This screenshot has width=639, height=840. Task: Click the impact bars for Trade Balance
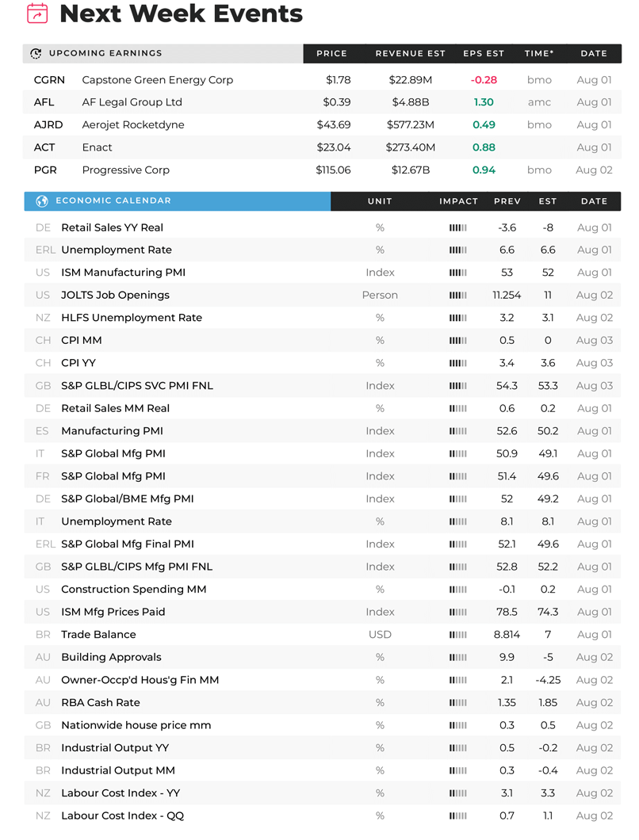pyautogui.click(x=457, y=635)
